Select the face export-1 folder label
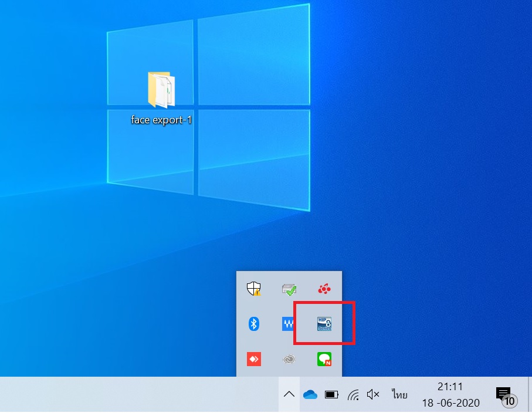The height and width of the screenshot is (416, 532). pyautogui.click(x=161, y=120)
